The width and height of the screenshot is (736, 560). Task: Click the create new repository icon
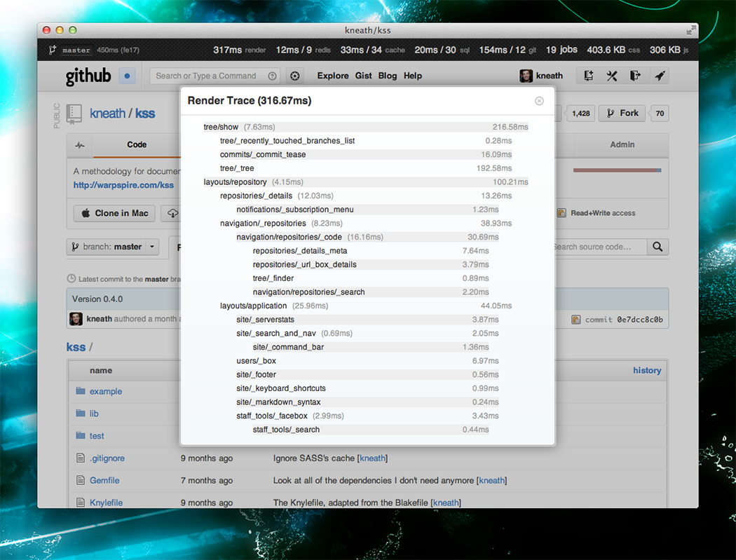pos(589,76)
